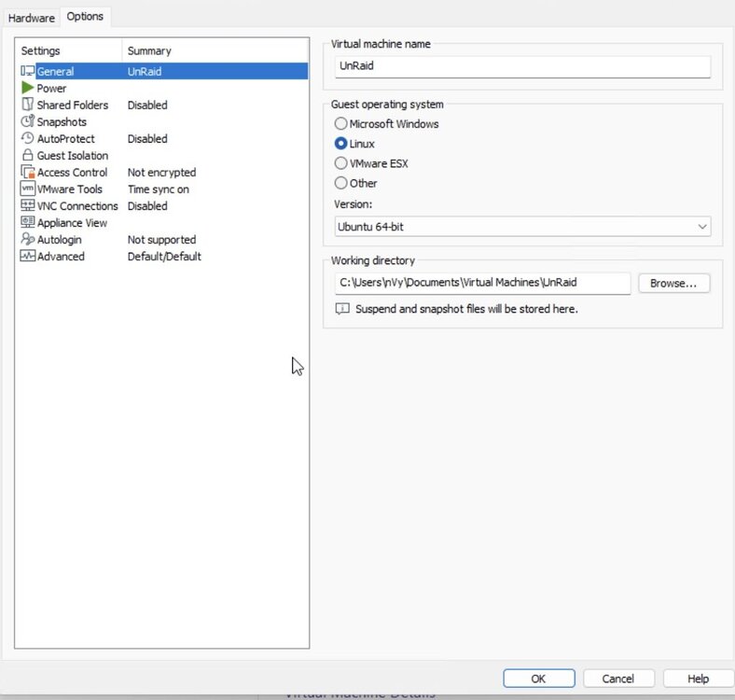Switch to the Options tab
Screen dimensions: 735x700
[85, 17]
